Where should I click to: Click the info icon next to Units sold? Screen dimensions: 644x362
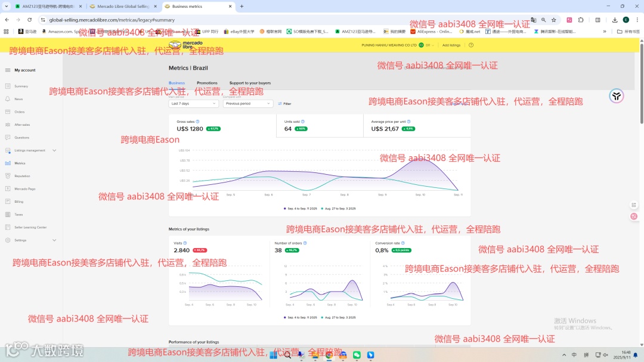pyautogui.click(x=303, y=122)
